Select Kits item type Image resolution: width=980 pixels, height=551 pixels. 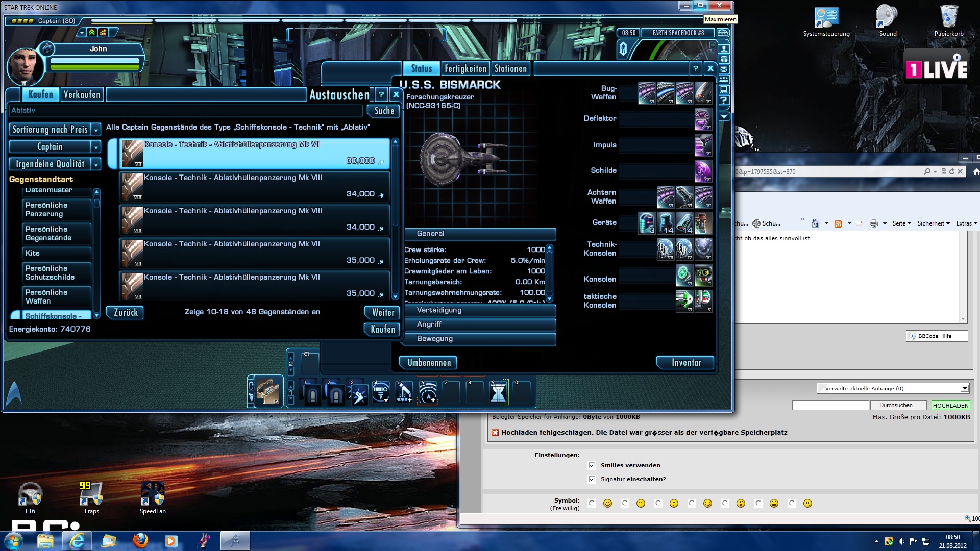point(57,253)
